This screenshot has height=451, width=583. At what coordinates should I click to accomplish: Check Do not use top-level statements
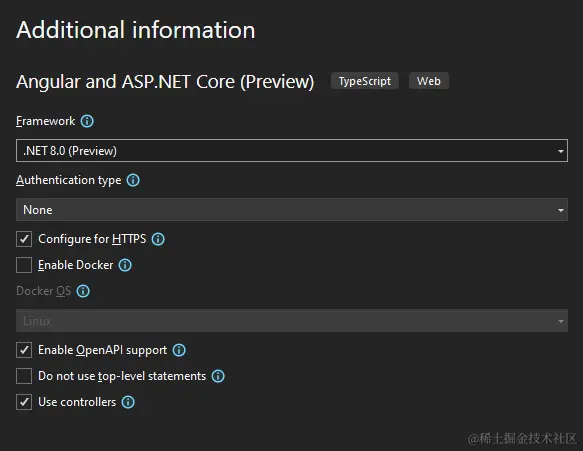pyautogui.click(x=24, y=376)
